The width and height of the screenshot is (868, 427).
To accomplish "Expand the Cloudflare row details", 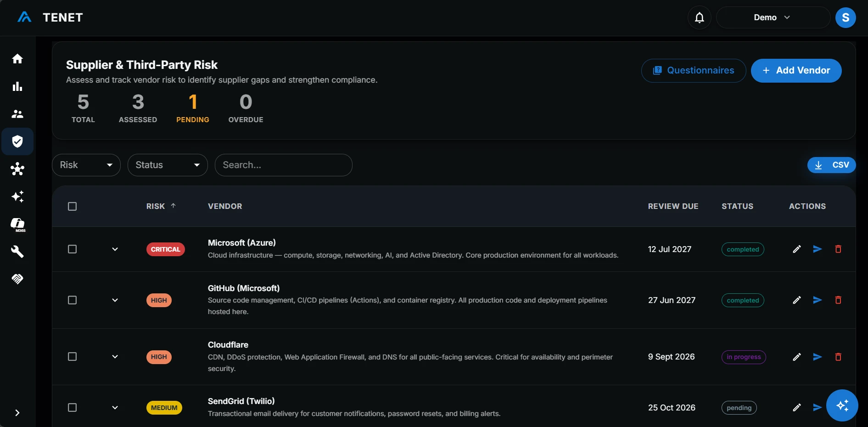I will coord(115,357).
